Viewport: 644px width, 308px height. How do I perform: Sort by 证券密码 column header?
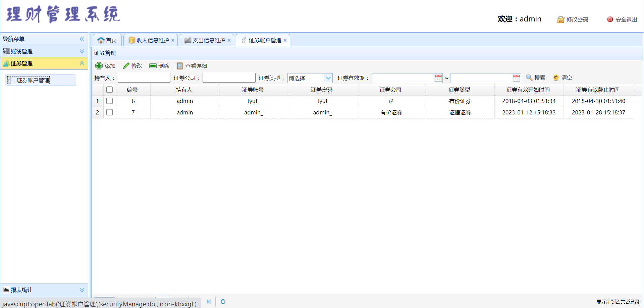[322, 90]
